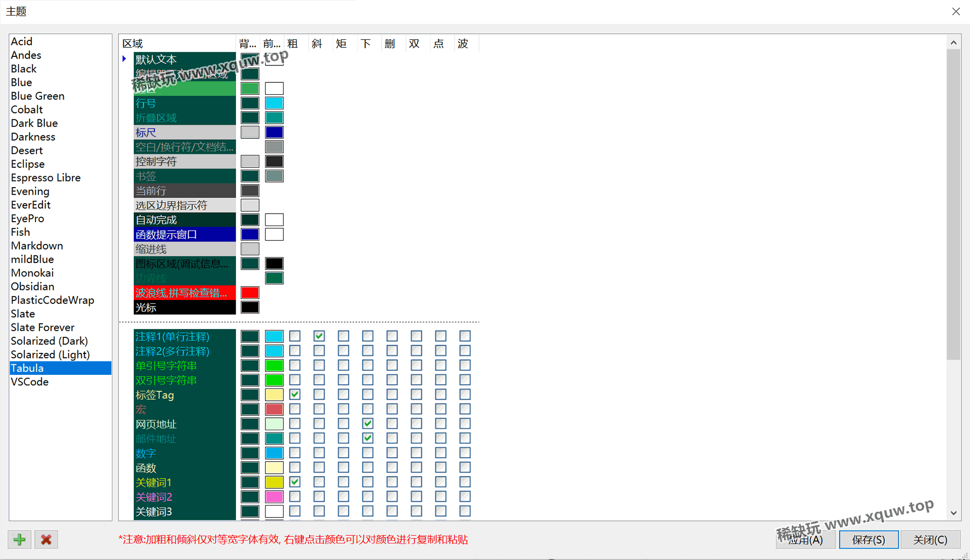970x560 pixels.
Task: Select the Tabula theme entry
Action: [x=60, y=368]
